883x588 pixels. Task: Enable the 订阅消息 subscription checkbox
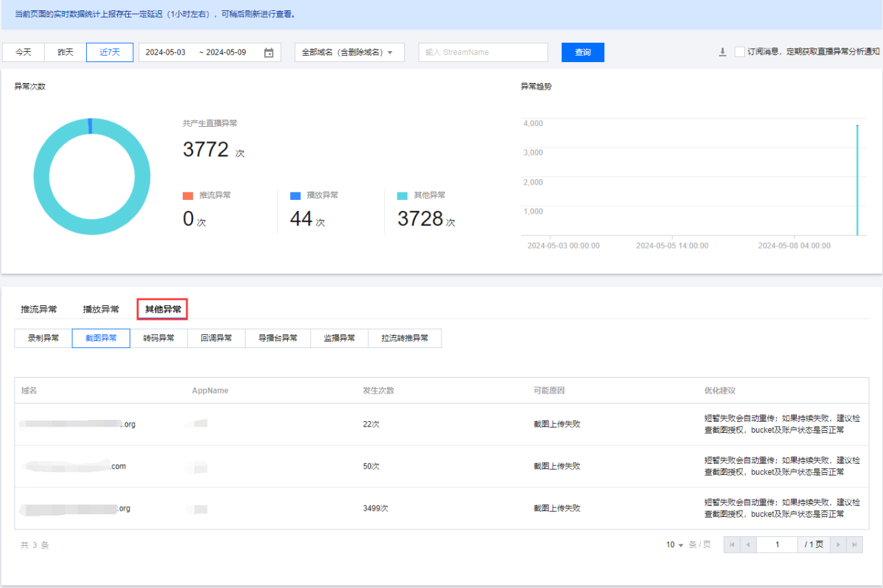pos(740,52)
